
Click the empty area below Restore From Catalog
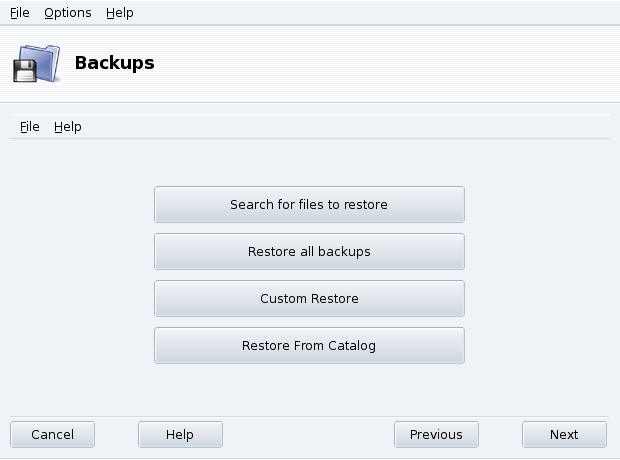click(309, 388)
